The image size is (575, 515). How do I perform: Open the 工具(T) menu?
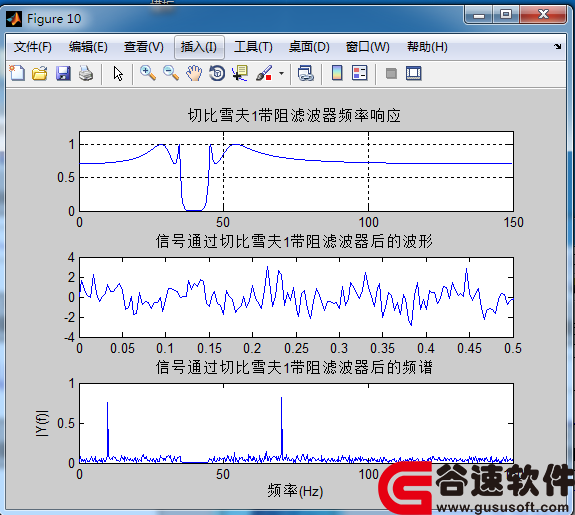click(253, 47)
